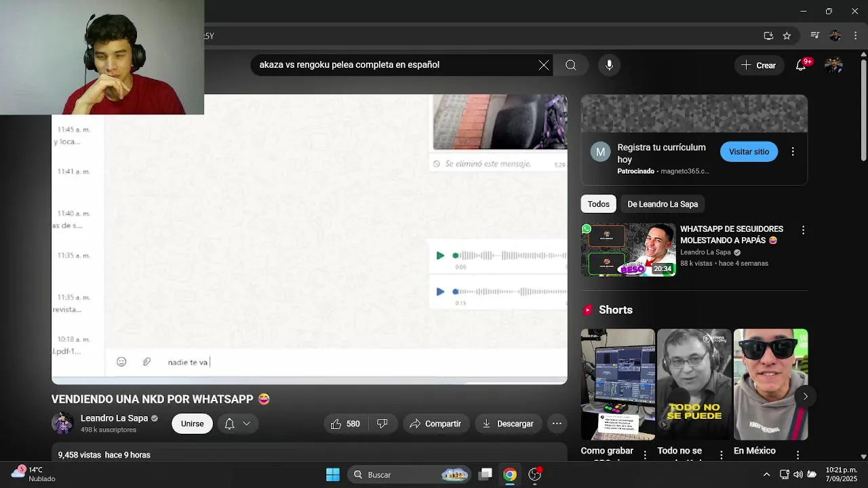Open options for Todo no se short

pos(722,454)
